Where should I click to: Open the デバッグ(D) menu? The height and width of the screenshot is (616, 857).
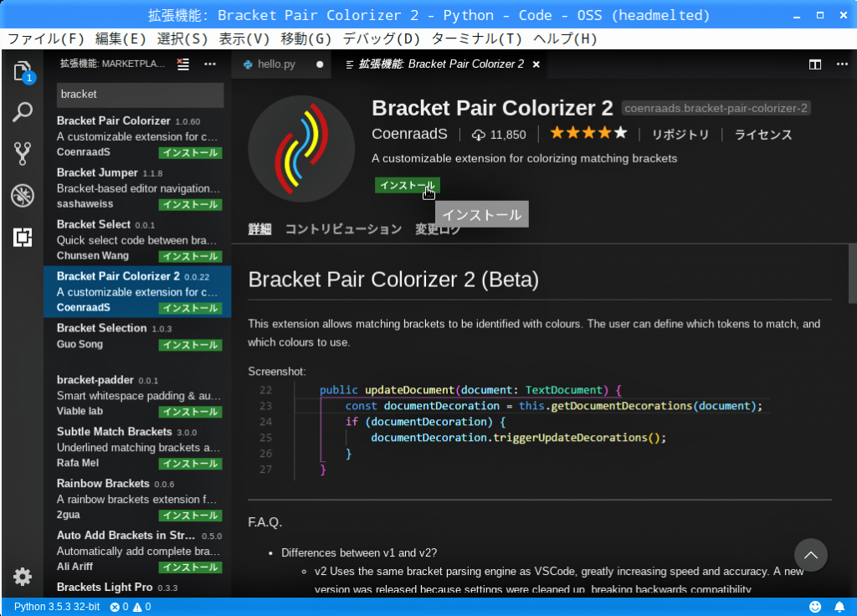point(381,38)
